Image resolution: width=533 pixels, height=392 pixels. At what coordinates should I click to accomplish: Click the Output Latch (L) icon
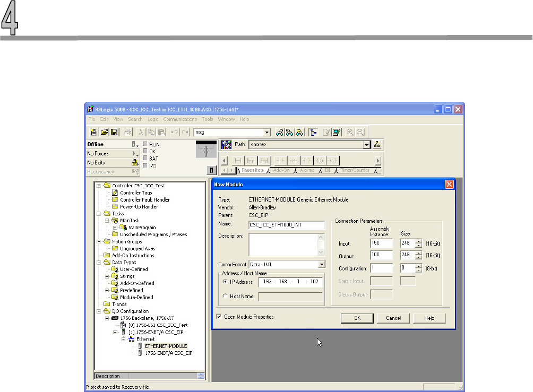pyautogui.click(x=333, y=160)
